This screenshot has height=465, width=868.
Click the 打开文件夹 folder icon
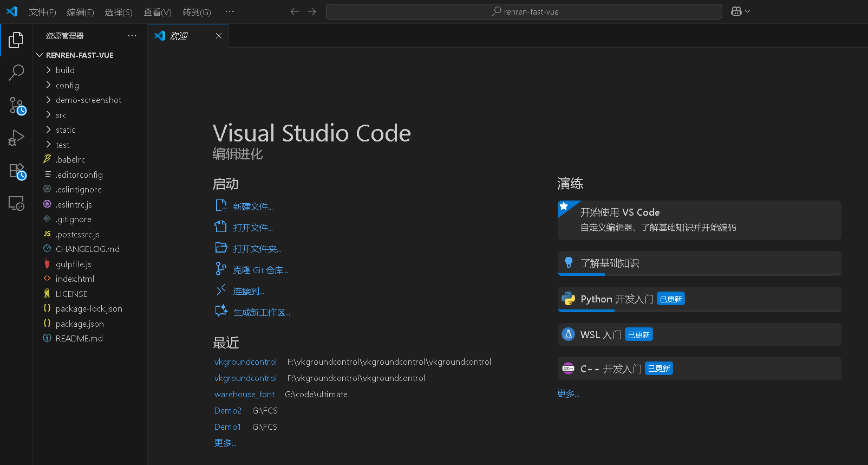coord(221,248)
